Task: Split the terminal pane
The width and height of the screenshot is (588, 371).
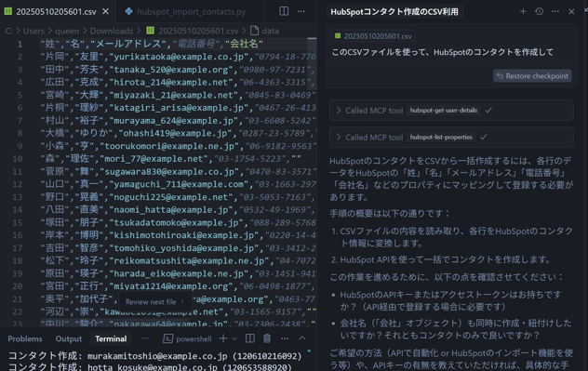Action: point(250,338)
